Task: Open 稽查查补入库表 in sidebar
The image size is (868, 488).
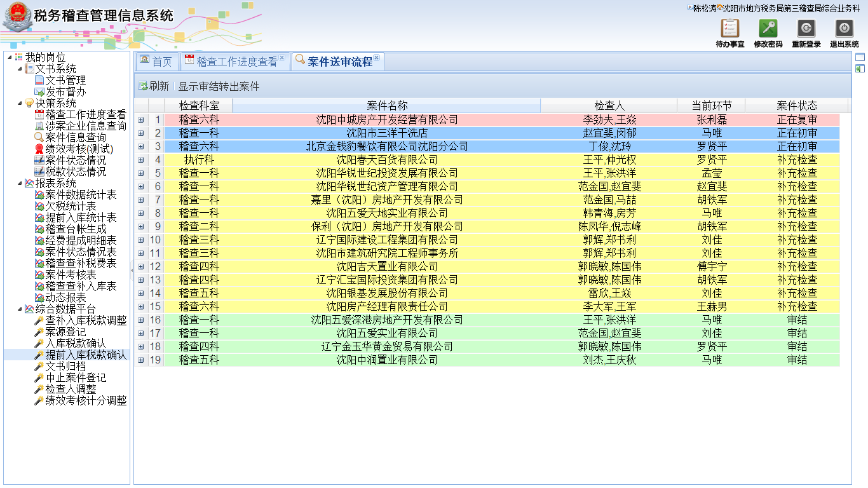Action: click(81, 287)
